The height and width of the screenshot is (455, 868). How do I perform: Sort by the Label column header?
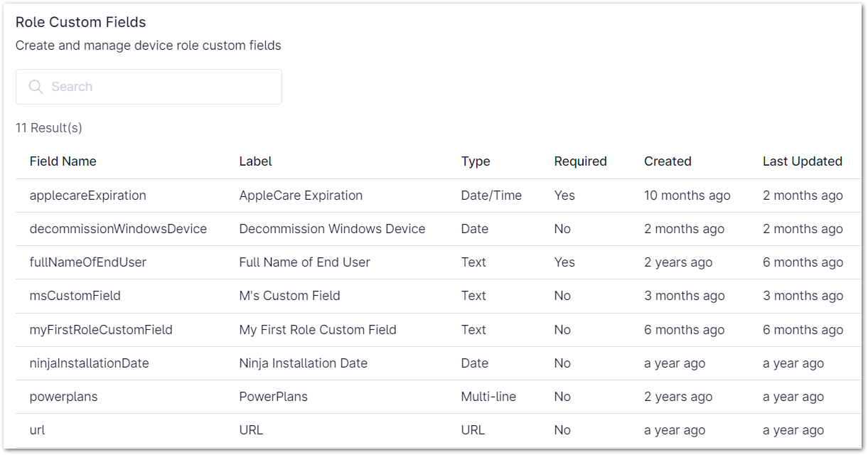pyautogui.click(x=256, y=161)
